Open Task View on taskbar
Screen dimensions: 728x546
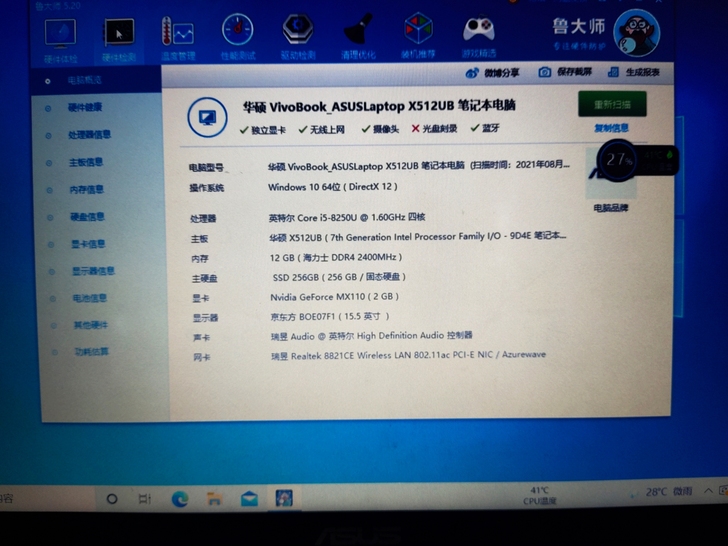tap(145, 499)
